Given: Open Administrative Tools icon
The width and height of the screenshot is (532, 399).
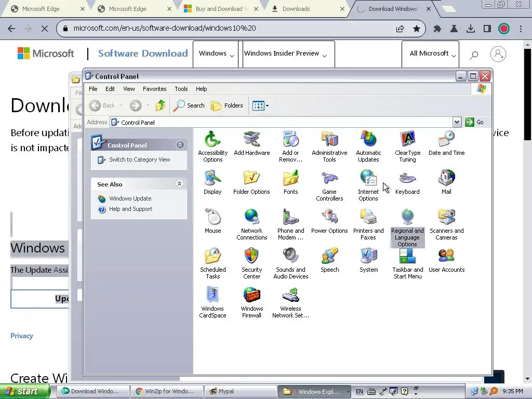Looking at the screenshot, I should point(329,147).
